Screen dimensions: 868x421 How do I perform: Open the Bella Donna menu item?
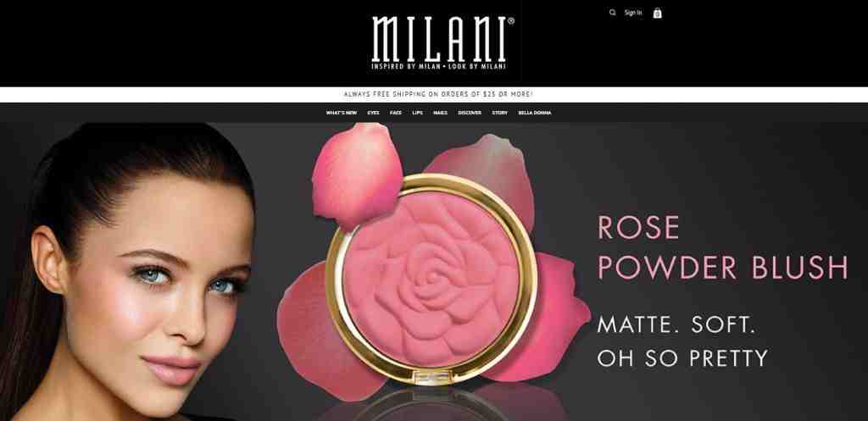535,113
